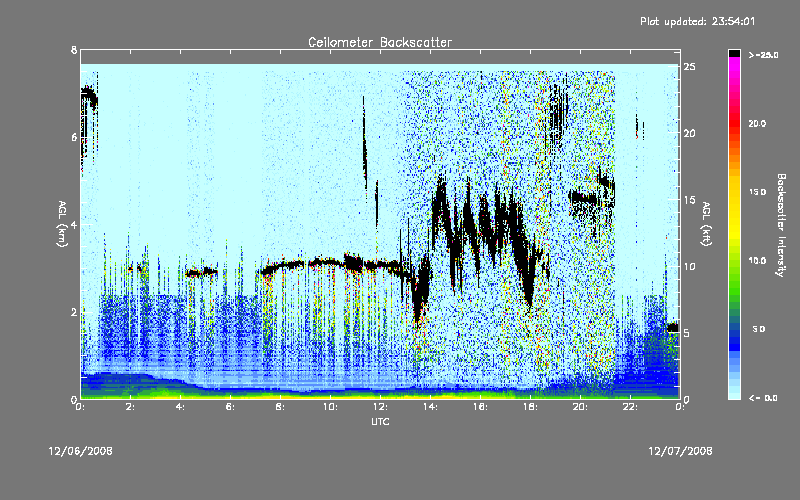
Task: Click the '10' tick on the kft axis
Action: point(689,266)
